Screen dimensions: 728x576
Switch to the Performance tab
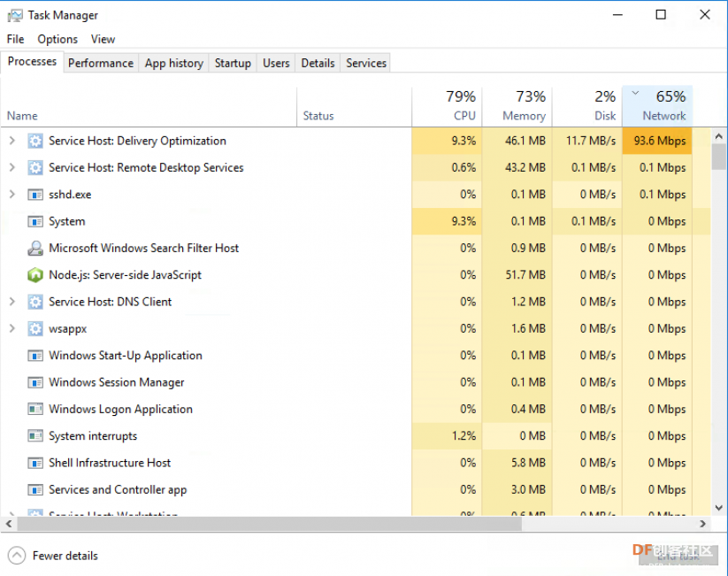(x=101, y=63)
